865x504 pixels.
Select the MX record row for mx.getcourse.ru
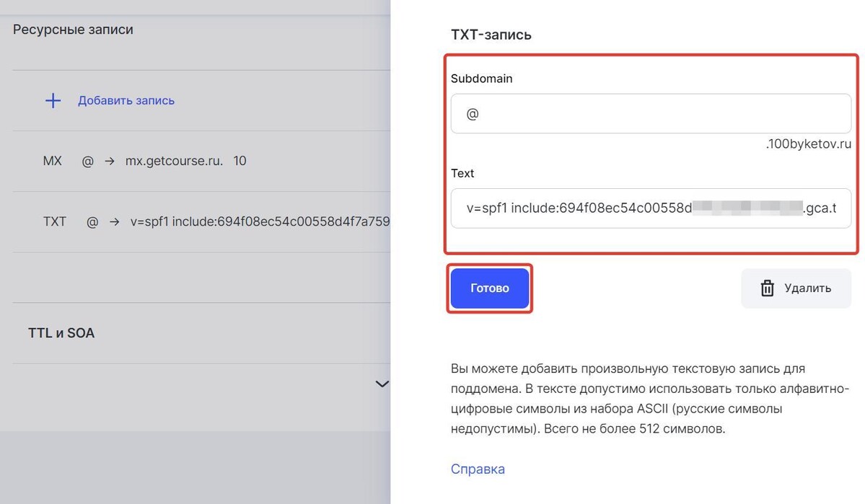coord(201,161)
